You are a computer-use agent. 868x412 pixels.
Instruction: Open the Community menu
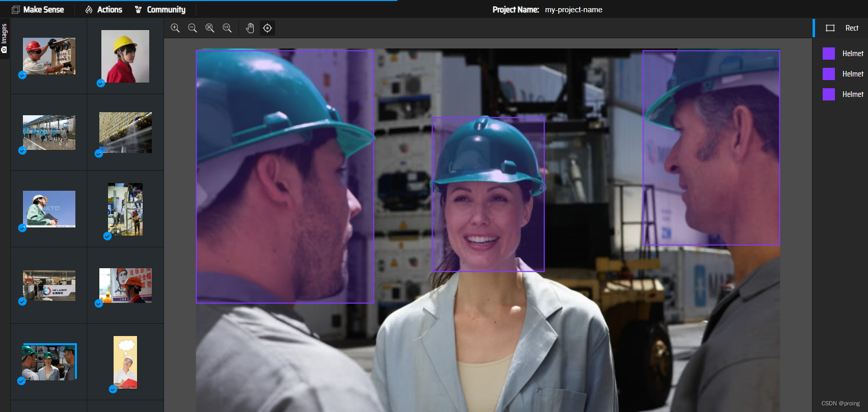[160, 10]
